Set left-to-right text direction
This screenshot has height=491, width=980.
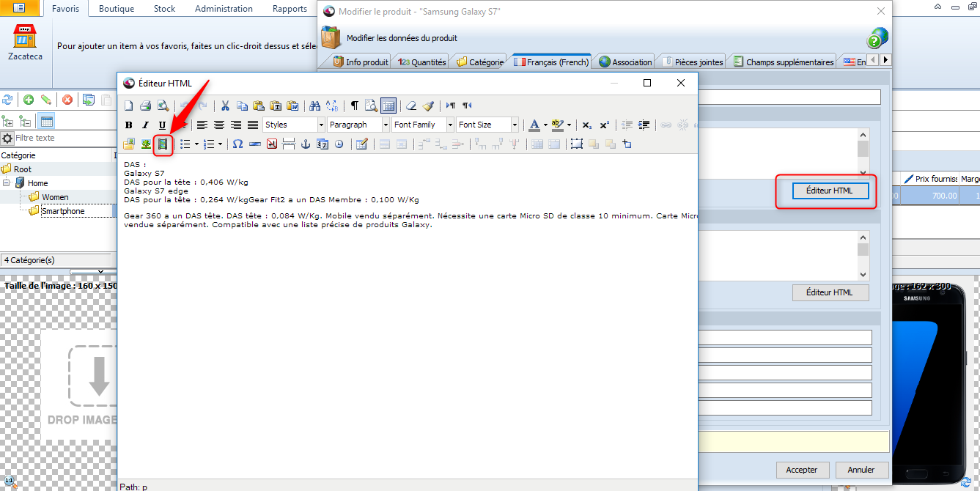[x=451, y=106]
